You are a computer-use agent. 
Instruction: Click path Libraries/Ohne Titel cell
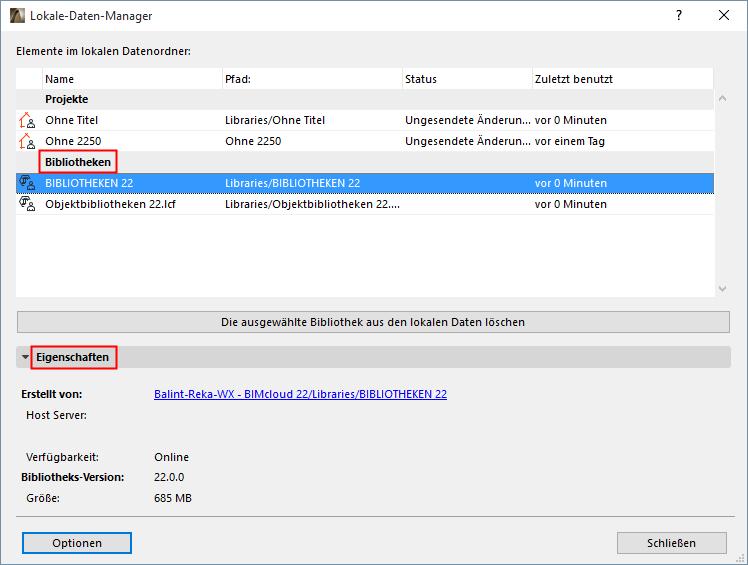275,120
